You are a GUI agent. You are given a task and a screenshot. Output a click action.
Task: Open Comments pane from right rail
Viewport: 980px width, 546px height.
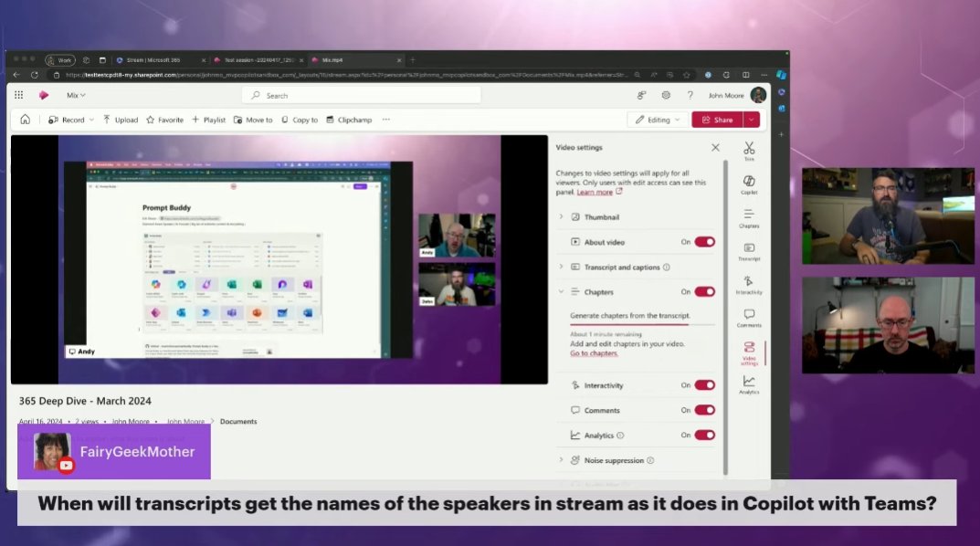point(749,318)
